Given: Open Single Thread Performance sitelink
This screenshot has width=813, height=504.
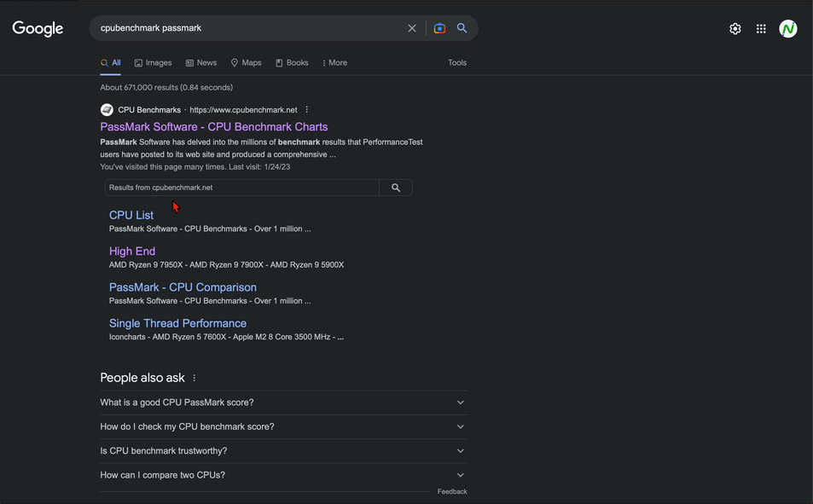Looking at the screenshot, I should pyautogui.click(x=177, y=323).
